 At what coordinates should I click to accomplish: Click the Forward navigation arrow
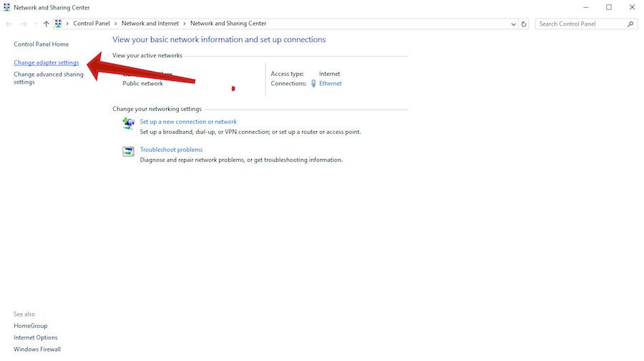point(24,24)
